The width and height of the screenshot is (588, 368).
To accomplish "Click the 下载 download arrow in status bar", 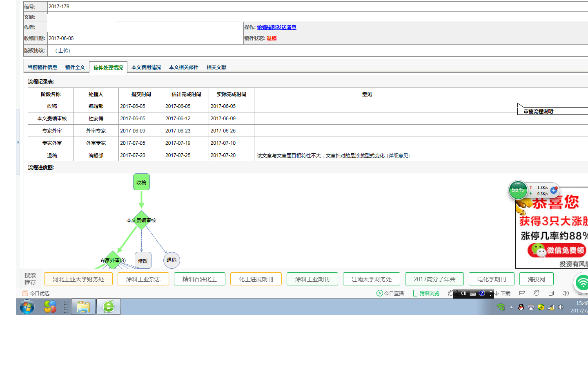I will click(497, 293).
